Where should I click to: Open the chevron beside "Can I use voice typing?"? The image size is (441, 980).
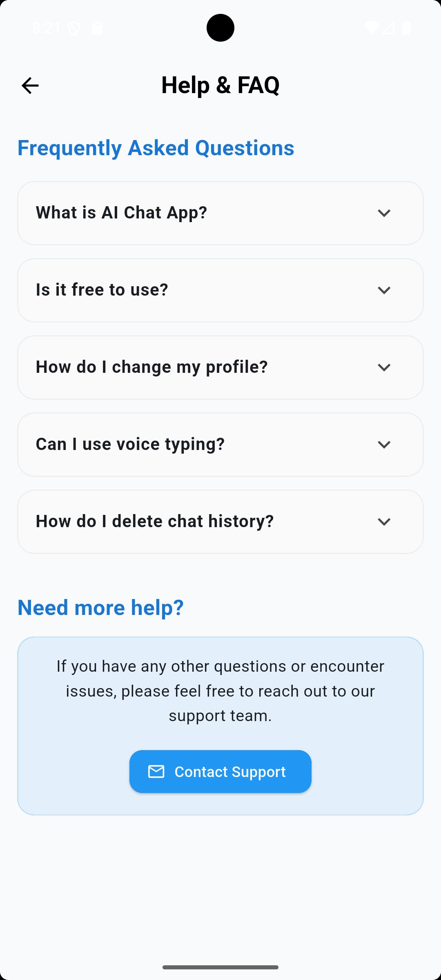coord(384,445)
